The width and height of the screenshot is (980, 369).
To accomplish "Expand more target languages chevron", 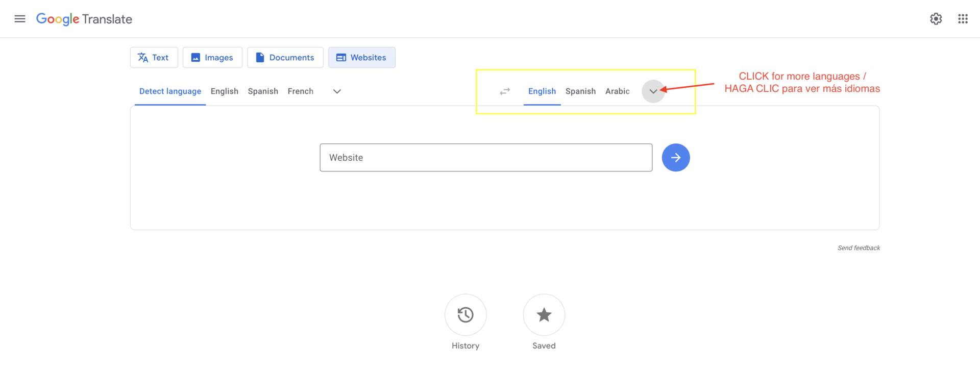I will click(653, 91).
